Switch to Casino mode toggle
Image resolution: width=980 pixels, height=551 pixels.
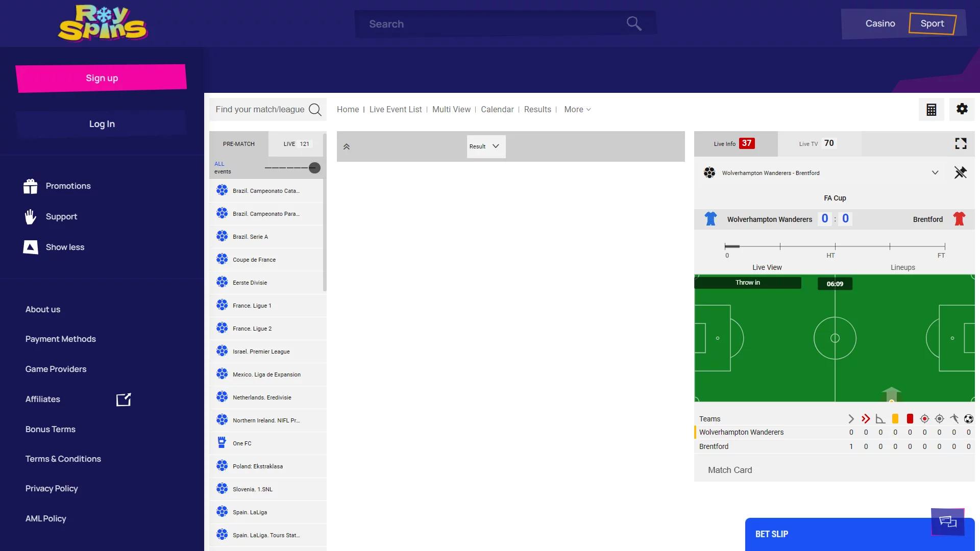(880, 23)
